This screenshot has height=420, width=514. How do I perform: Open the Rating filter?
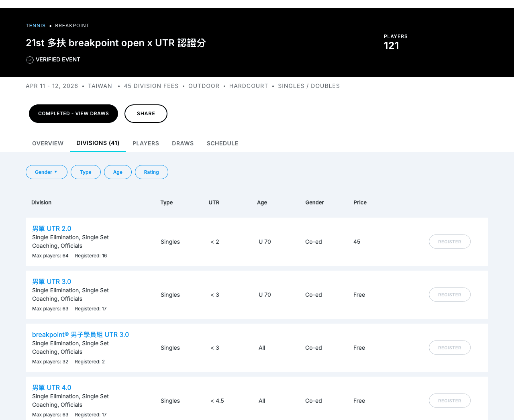click(x=151, y=172)
